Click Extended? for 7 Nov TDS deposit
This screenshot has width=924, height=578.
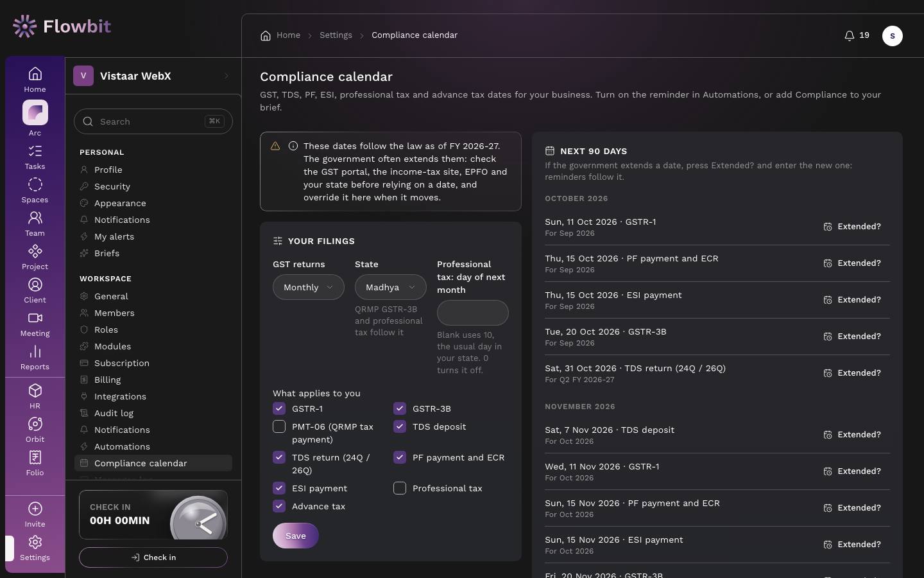coord(852,435)
